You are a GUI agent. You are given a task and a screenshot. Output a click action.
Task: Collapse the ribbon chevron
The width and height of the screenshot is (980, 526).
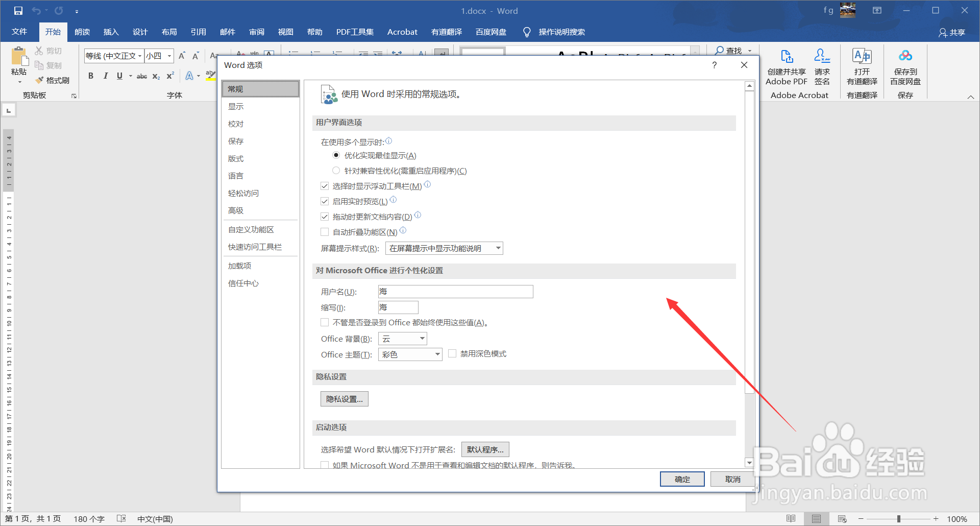click(x=970, y=97)
